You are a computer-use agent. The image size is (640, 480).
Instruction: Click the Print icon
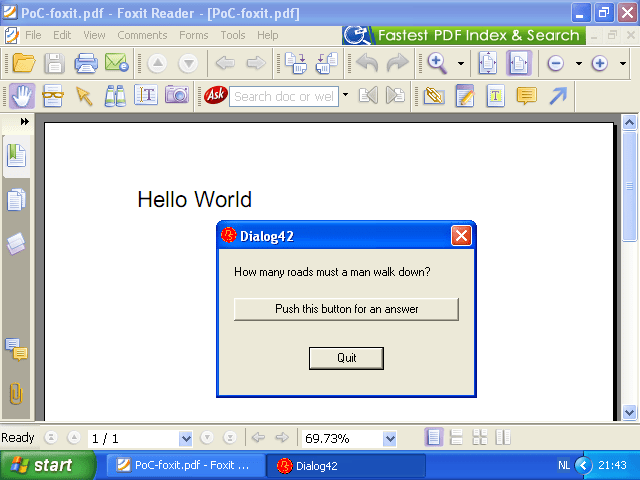point(86,63)
